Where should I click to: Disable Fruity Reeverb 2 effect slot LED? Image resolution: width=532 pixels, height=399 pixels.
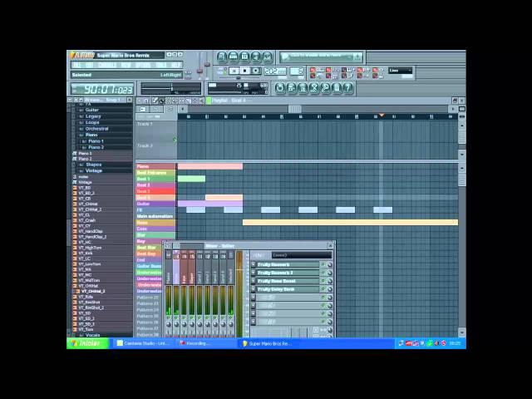[x=323, y=273]
